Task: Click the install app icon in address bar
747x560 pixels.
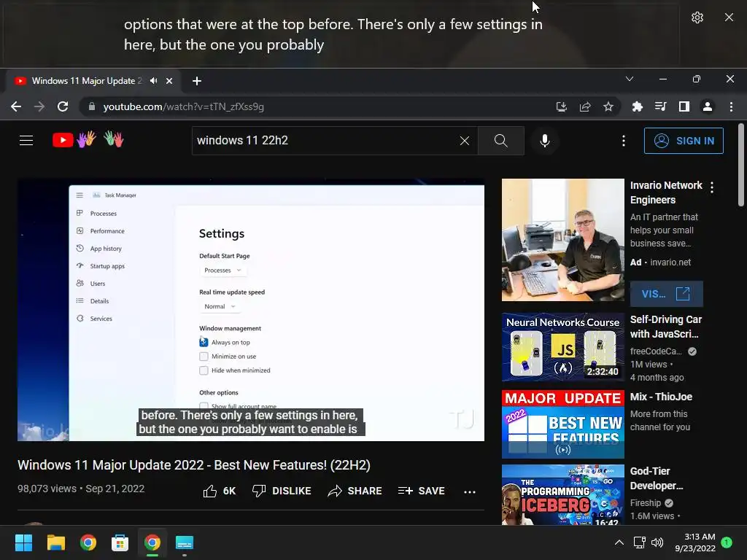Action: (562, 106)
